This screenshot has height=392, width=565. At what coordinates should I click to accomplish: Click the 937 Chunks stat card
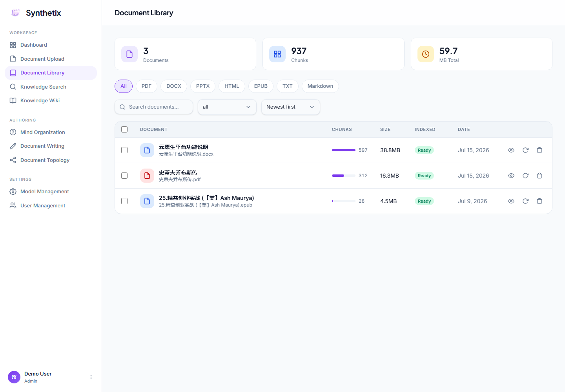334,54
